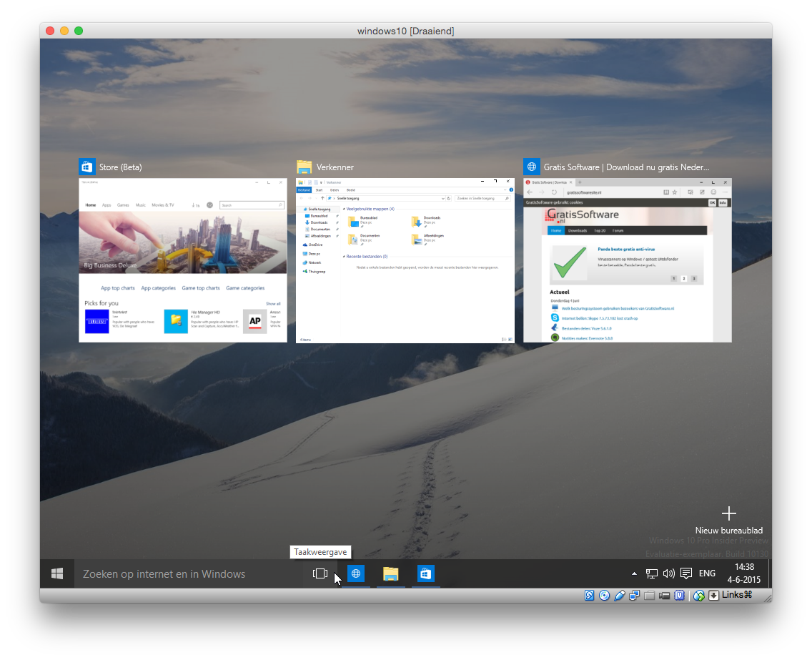Select the Gratis Software browser thumbnail
The image size is (812, 660).
point(627,260)
